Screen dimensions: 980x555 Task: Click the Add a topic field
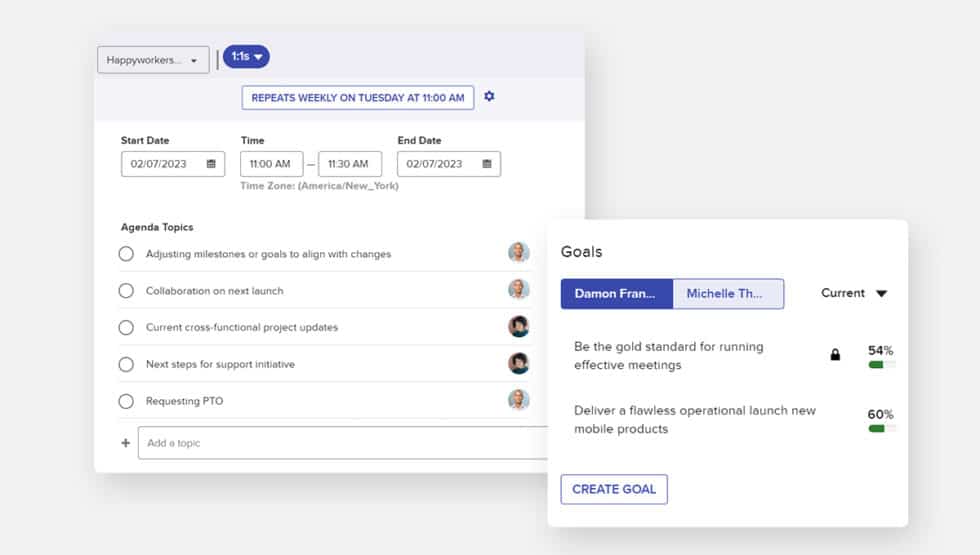click(x=342, y=443)
